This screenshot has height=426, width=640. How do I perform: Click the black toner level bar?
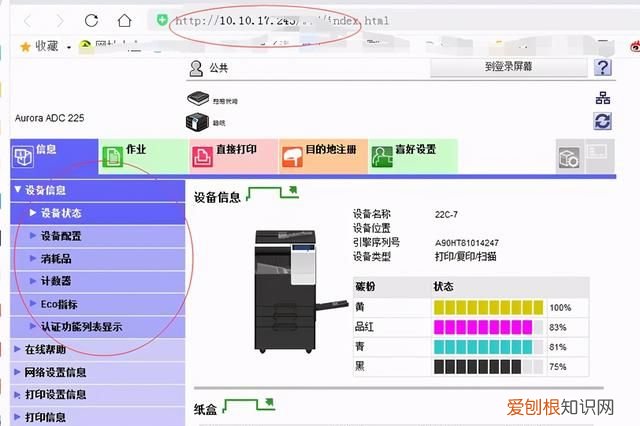click(x=488, y=366)
